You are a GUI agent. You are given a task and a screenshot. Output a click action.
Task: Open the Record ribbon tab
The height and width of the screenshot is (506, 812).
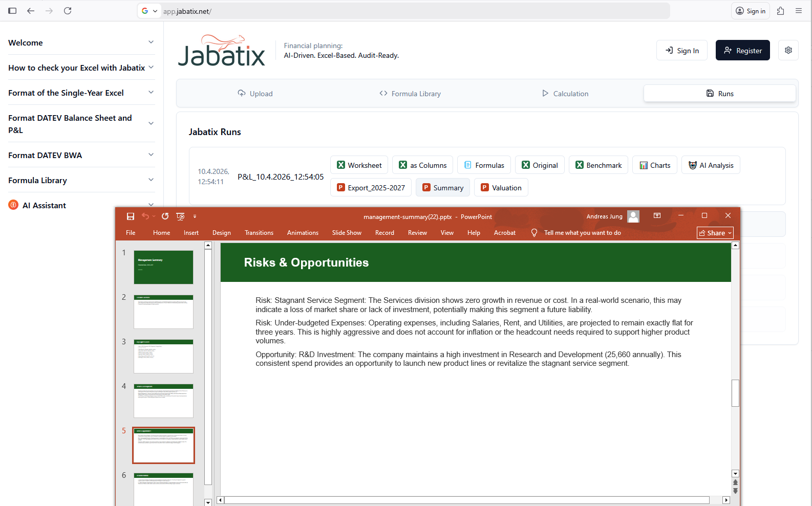(384, 233)
